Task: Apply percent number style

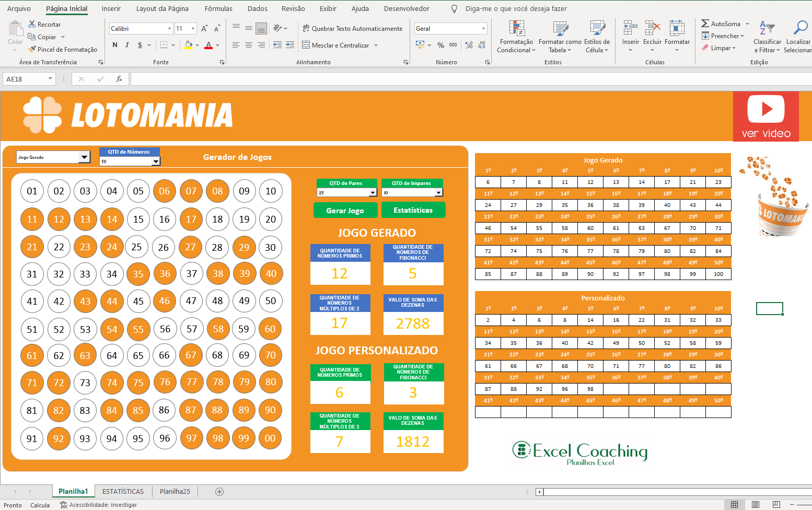Action: [x=440, y=45]
